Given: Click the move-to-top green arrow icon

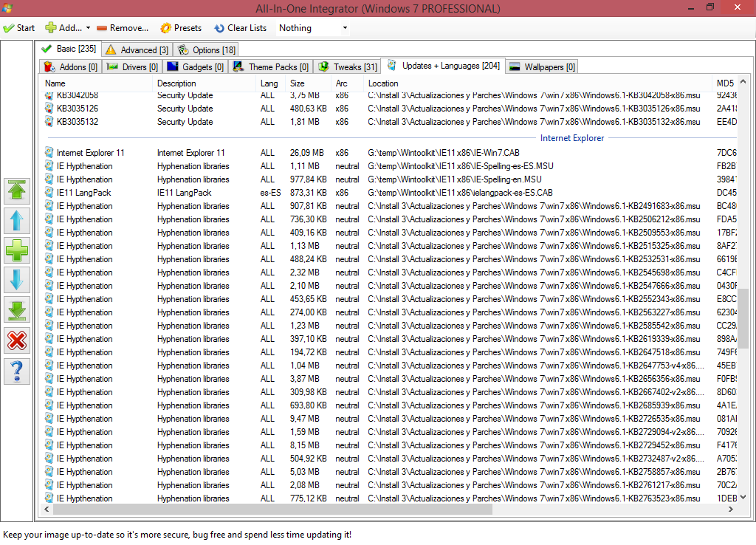Looking at the screenshot, I should pos(17,190).
